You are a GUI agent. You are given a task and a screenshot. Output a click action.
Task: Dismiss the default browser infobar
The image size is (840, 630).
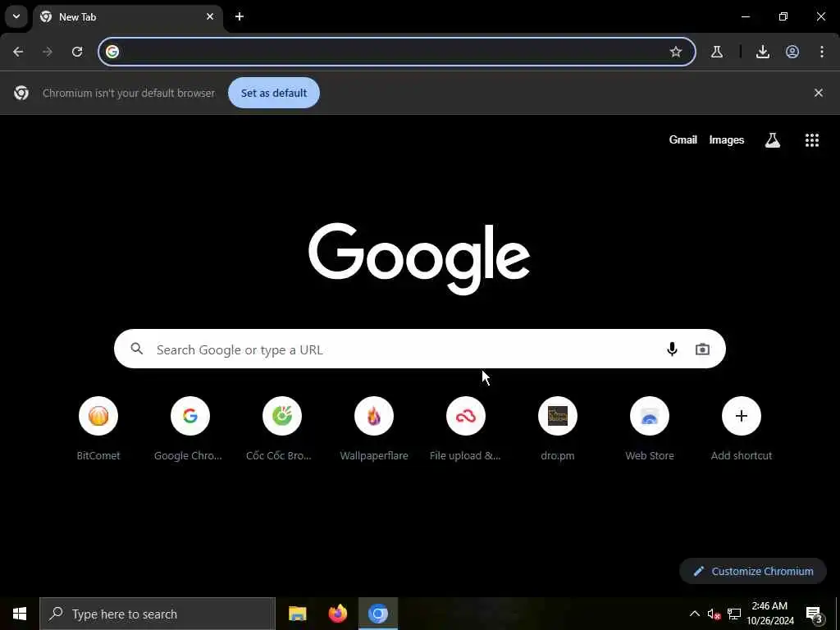[819, 93]
